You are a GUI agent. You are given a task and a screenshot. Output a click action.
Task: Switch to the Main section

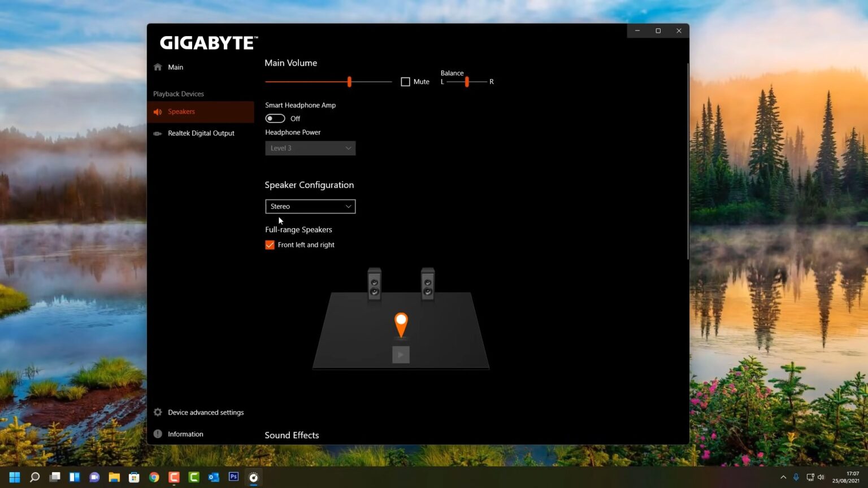click(x=175, y=67)
